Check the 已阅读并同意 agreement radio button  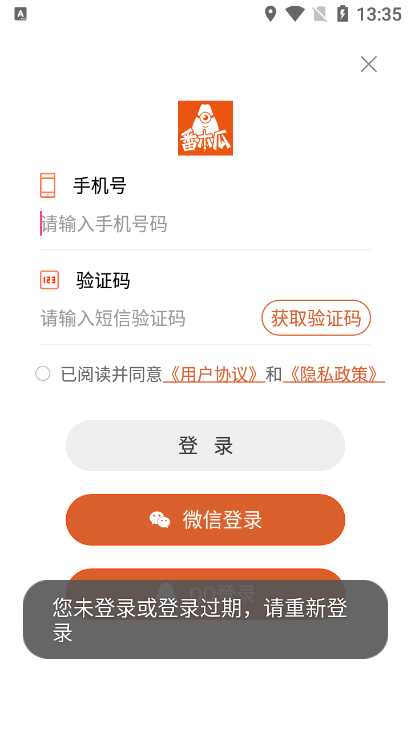(43, 374)
